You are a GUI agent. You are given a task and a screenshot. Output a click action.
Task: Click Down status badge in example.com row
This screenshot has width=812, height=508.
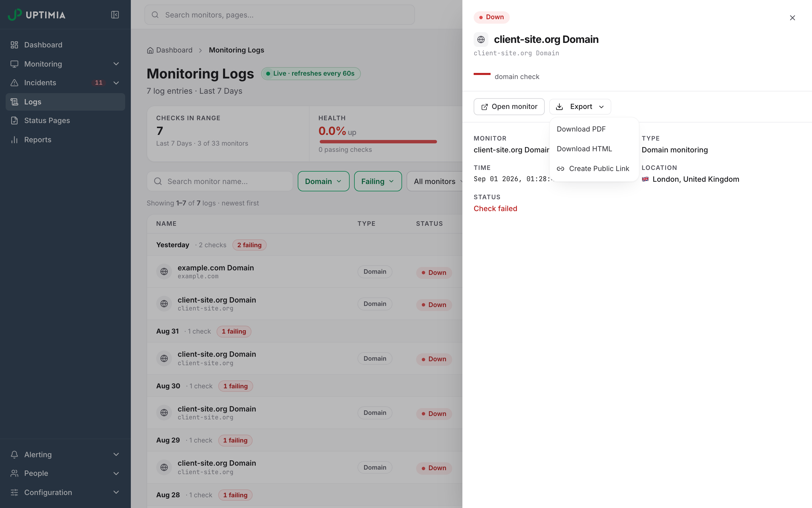tap(434, 272)
